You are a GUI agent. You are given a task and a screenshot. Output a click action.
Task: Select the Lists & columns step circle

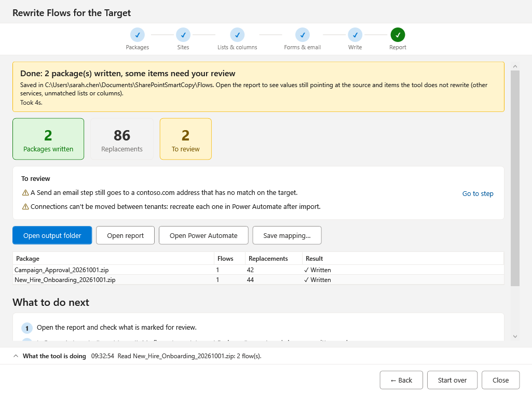(237, 35)
